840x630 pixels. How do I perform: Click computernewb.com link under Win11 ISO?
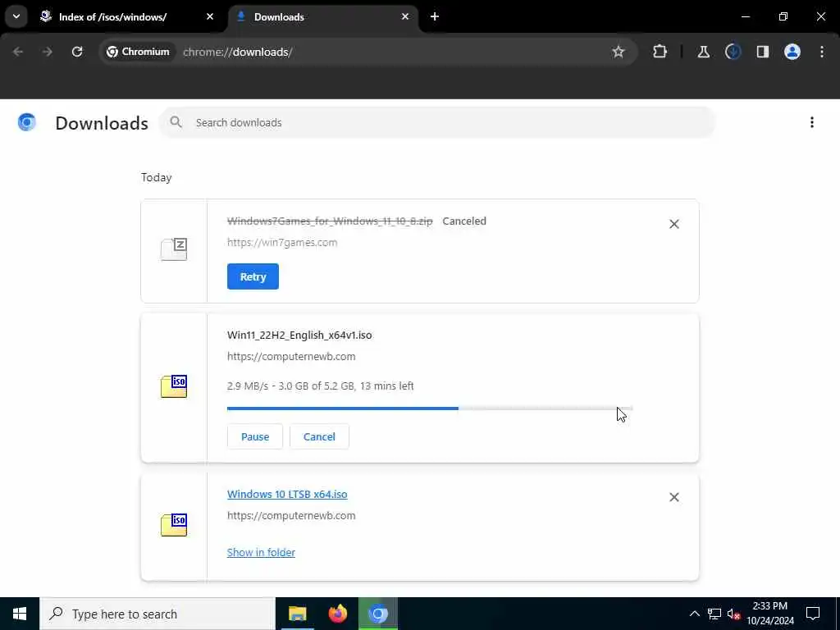click(x=291, y=356)
